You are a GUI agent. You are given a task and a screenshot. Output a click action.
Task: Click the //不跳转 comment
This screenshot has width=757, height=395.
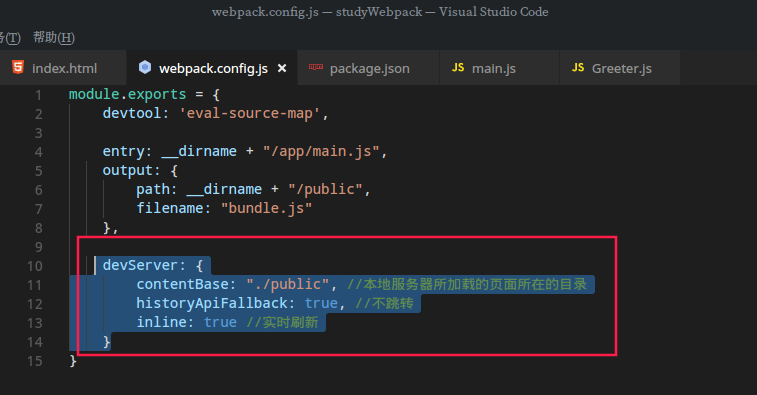coord(384,303)
